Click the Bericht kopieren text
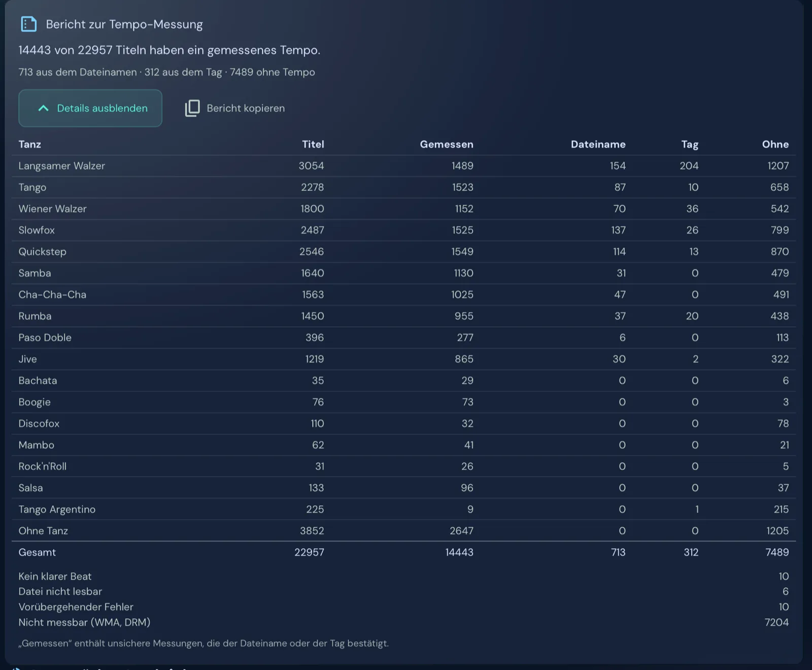Image resolution: width=812 pixels, height=670 pixels. point(246,108)
